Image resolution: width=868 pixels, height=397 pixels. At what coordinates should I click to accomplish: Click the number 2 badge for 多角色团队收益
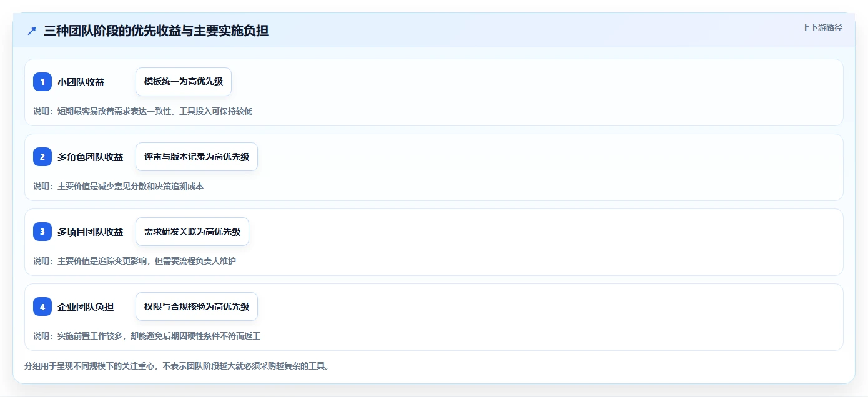tap(42, 157)
